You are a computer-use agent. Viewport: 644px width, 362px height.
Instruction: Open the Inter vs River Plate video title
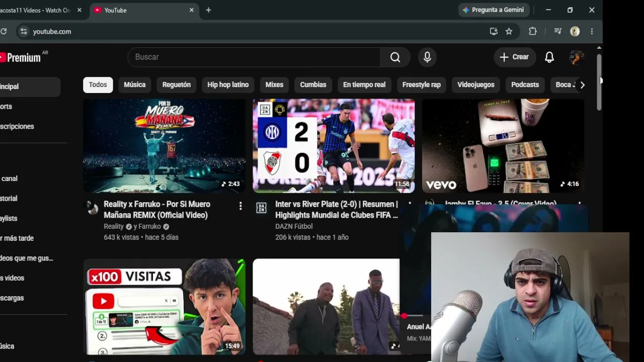coord(337,210)
